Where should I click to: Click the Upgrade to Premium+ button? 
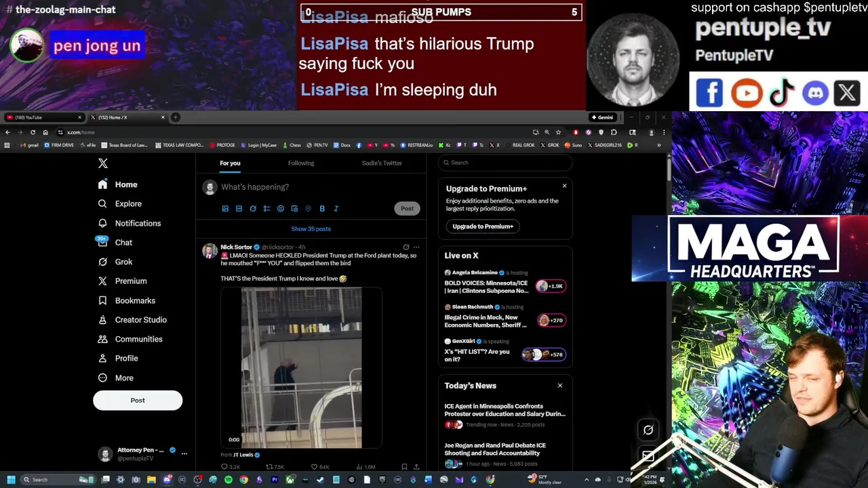tap(483, 226)
